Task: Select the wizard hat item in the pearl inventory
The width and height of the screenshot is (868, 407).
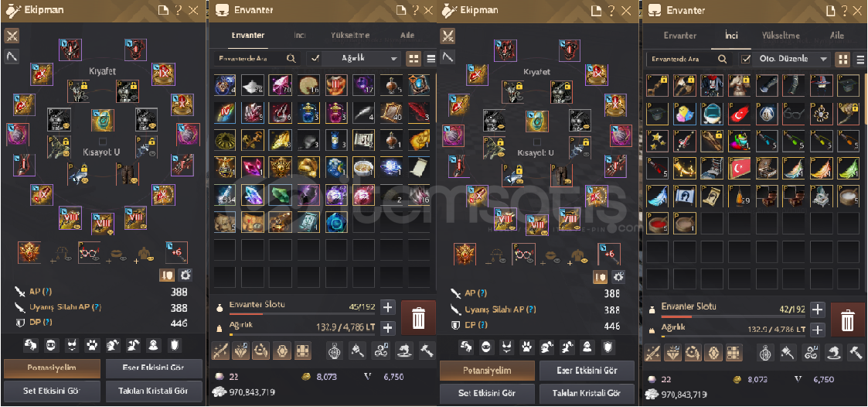Action: [x=822, y=85]
